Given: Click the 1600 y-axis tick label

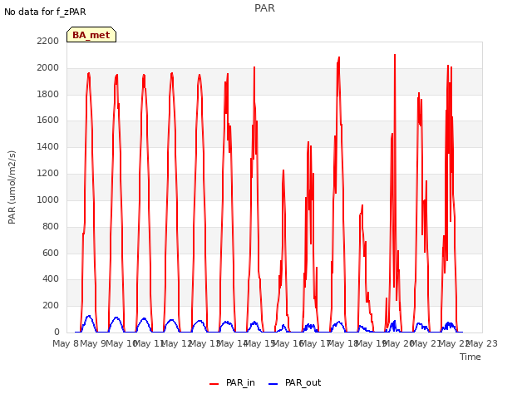Looking at the screenshot, I should (x=48, y=120).
